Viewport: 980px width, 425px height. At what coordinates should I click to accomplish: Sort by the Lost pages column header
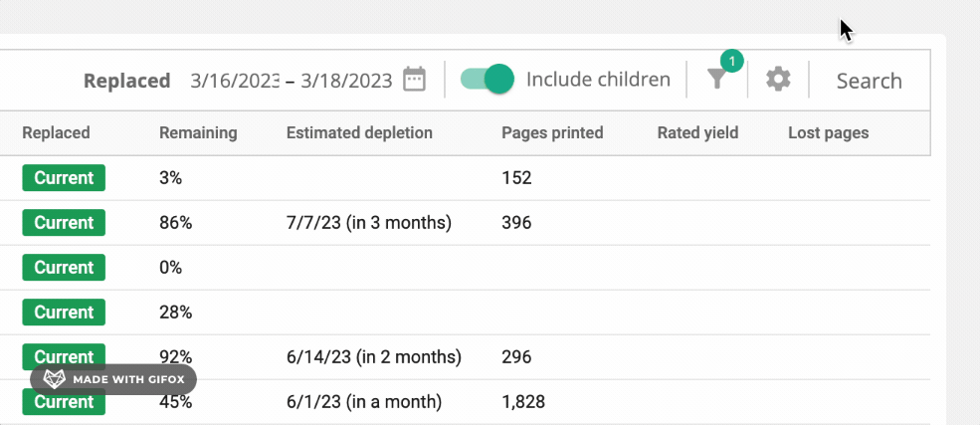[x=828, y=132]
